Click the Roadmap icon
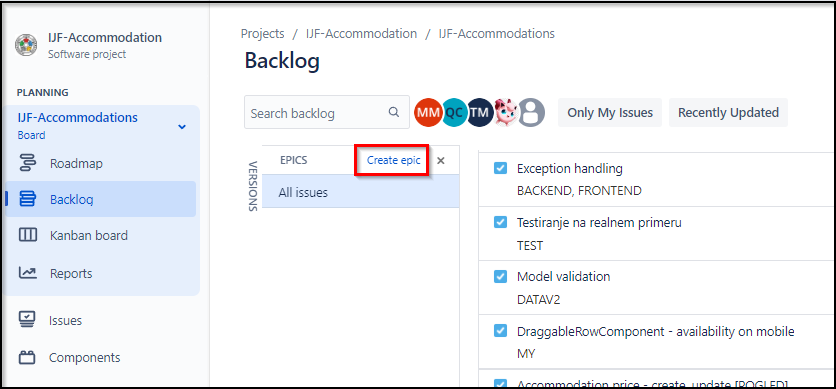 [27, 163]
